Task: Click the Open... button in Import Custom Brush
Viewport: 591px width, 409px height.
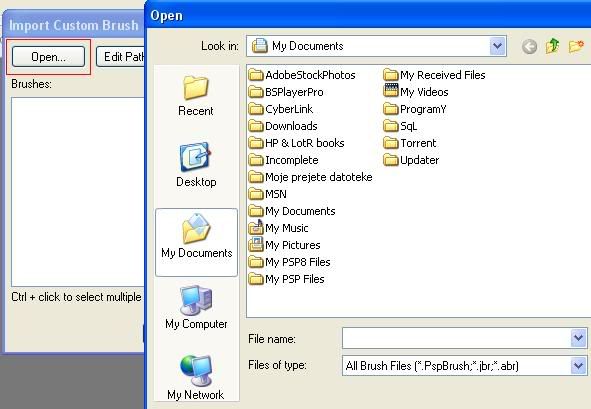Action: [48, 57]
